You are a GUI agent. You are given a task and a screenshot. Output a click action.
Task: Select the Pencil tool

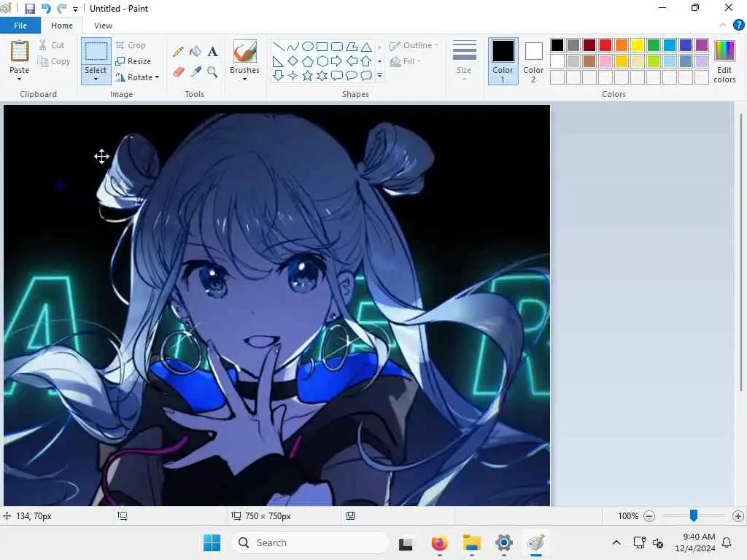tap(178, 52)
